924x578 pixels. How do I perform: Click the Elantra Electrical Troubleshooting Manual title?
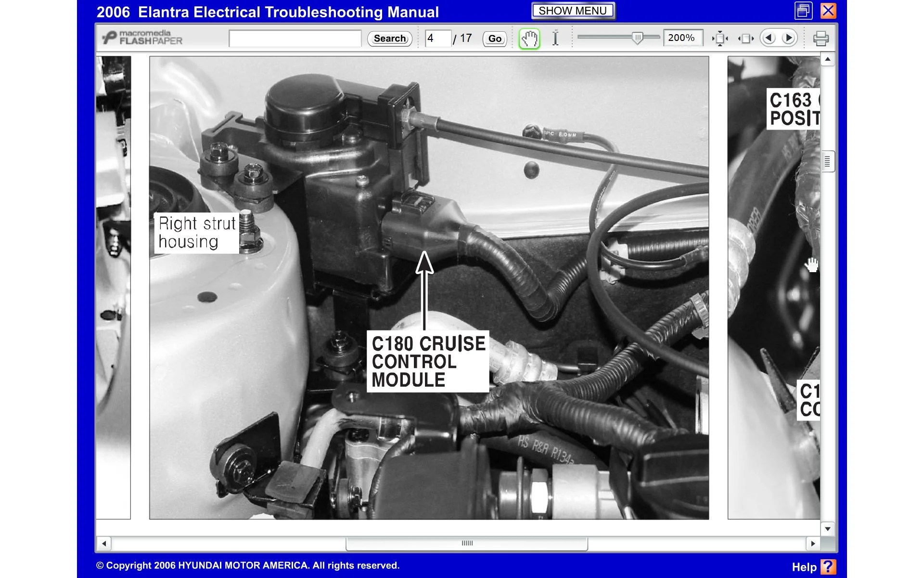tap(268, 12)
